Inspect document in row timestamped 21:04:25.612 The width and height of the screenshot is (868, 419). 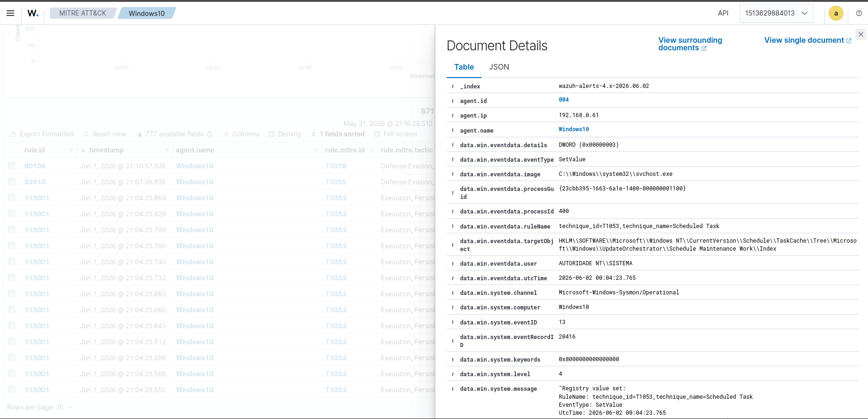point(11,342)
